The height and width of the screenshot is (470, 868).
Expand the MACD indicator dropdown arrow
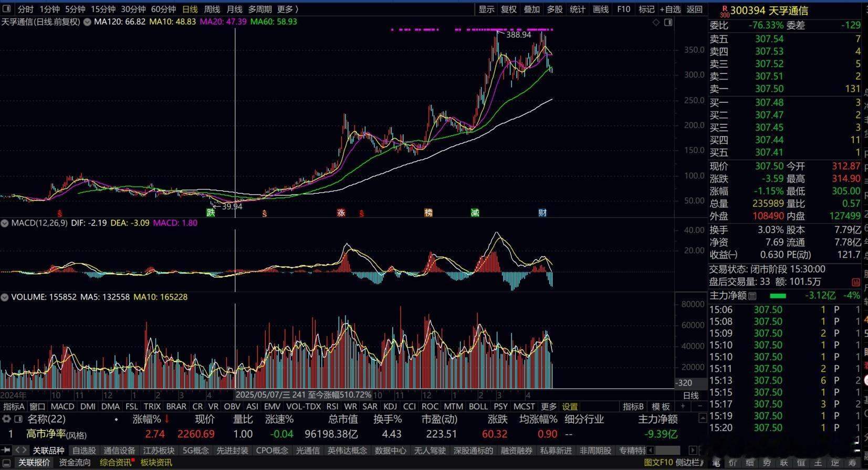click(x=5, y=223)
